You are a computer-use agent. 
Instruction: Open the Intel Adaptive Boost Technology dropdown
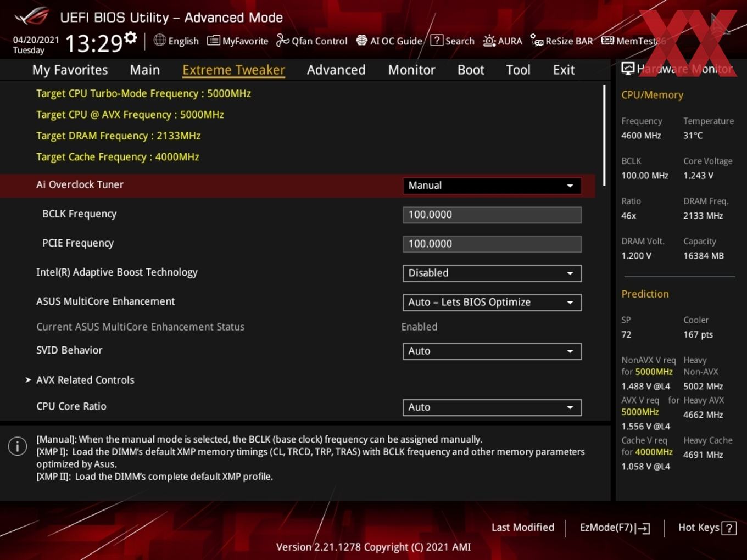[x=492, y=273]
